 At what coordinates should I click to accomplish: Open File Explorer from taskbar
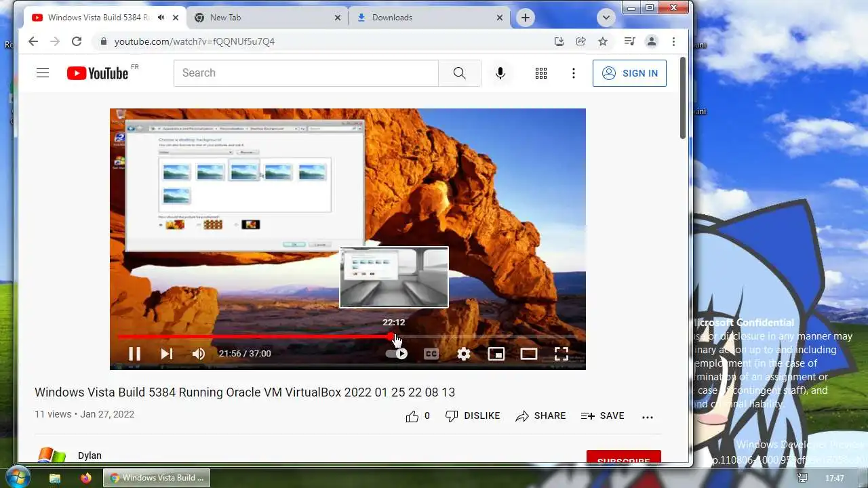point(56,478)
